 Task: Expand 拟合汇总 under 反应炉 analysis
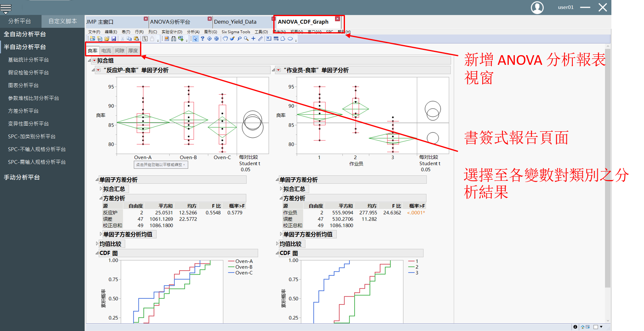(101, 188)
